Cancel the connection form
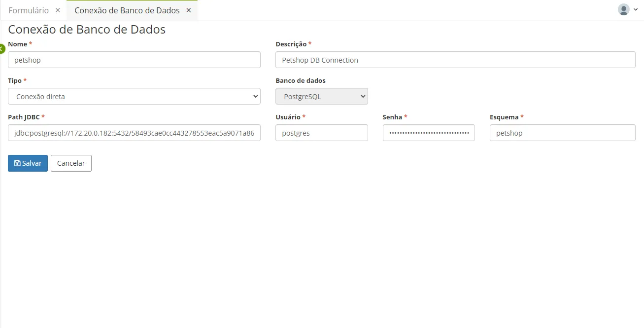Viewport: 644px width, 328px height. click(71, 163)
